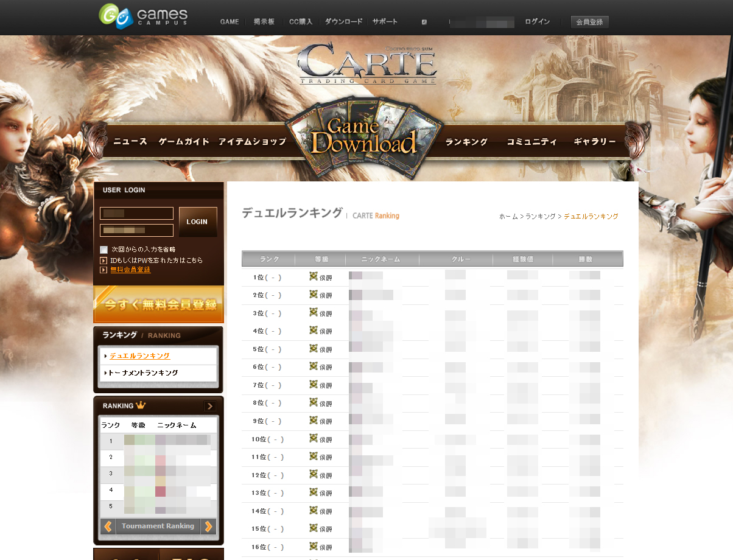Select トーナメントランキング in the sidebar

click(142, 373)
